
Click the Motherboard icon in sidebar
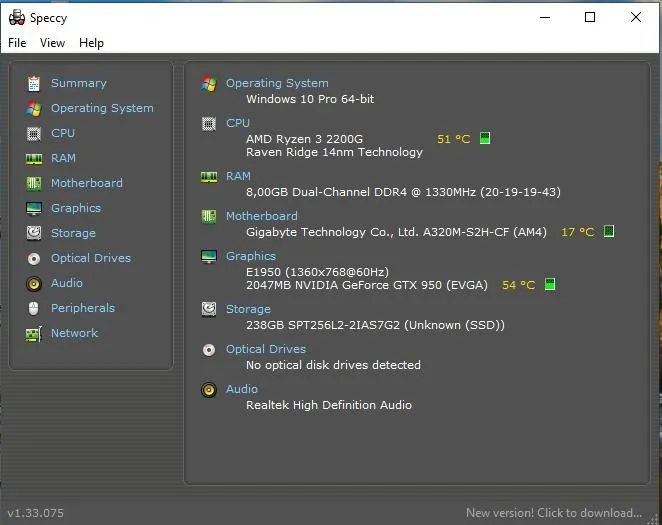(34, 184)
